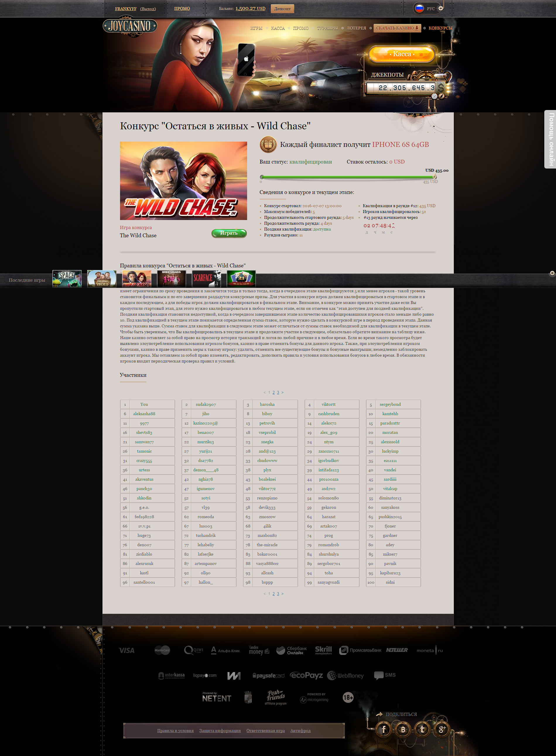The height and width of the screenshot is (756, 556).
Task: Go to ТУРНИРЫ section
Action: (x=327, y=28)
